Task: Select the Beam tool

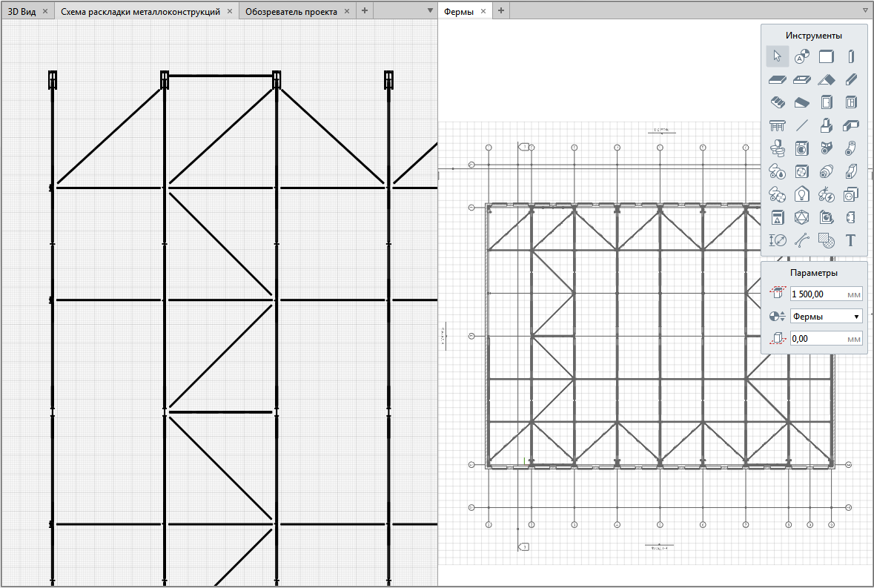Action: (x=850, y=79)
